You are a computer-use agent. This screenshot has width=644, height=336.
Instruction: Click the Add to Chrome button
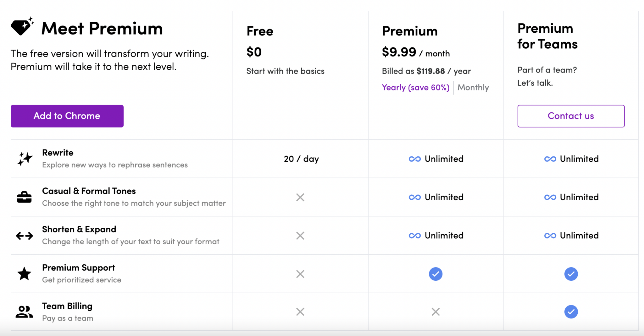[x=67, y=116]
